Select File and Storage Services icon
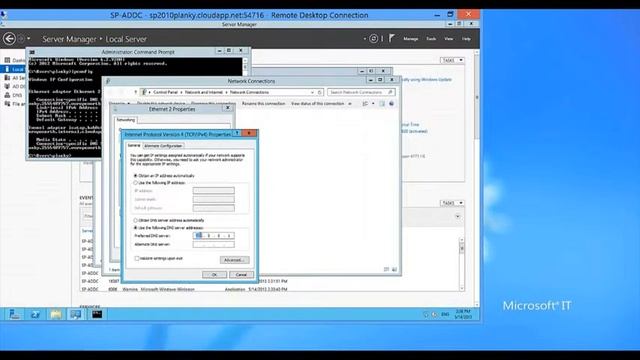Screen dimensions: 640x360 coord(7,104)
